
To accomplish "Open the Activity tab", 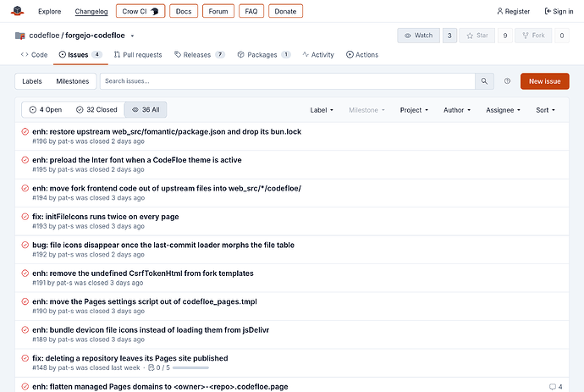I will (318, 55).
